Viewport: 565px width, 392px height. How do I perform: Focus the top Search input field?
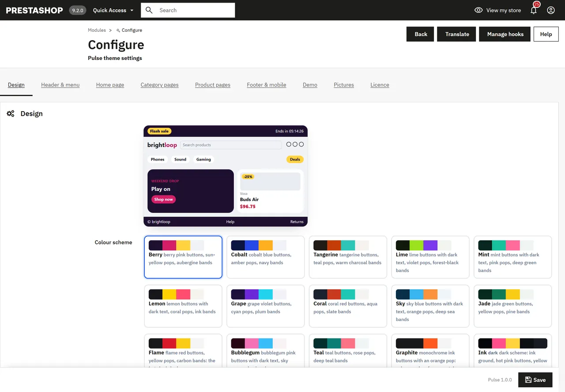click(x=188, y=10)
